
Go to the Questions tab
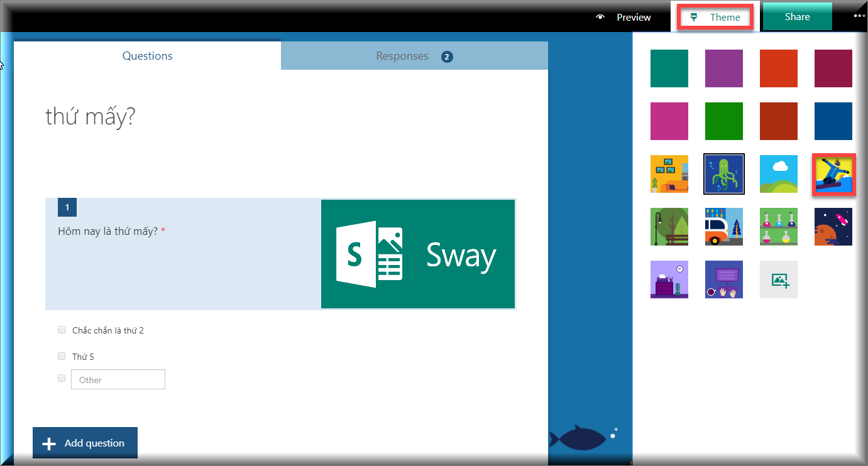pos(147,56)
